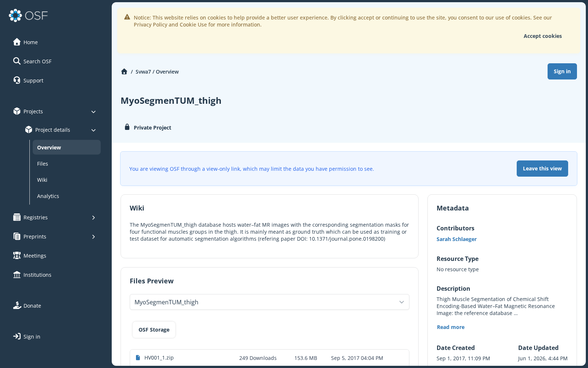Click the Search OSF magnifier icon
The image size is (588, 368).
pyautogui.click(x=17, y=61)
